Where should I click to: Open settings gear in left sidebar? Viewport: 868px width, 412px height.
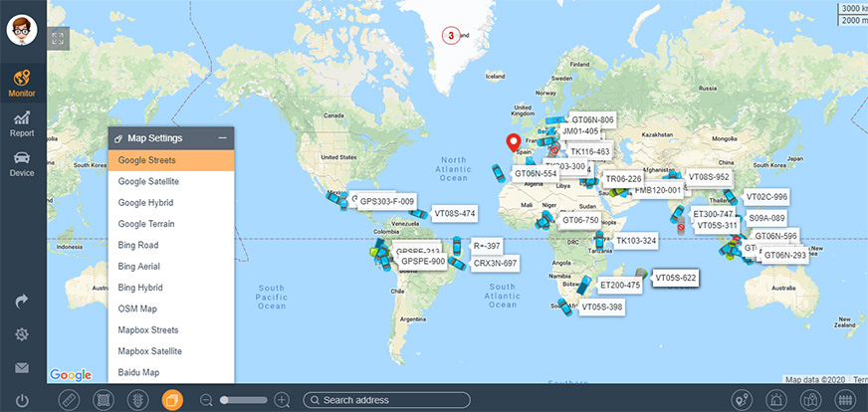point(22,334)
